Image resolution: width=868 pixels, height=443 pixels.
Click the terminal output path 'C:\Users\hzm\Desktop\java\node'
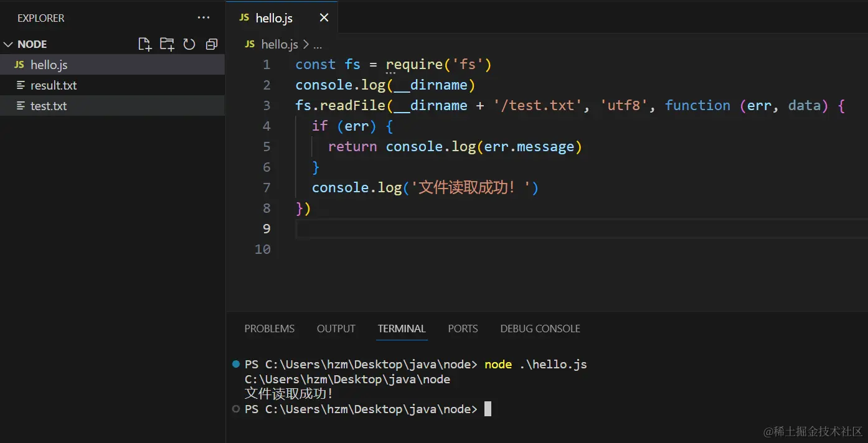(347, 380)
